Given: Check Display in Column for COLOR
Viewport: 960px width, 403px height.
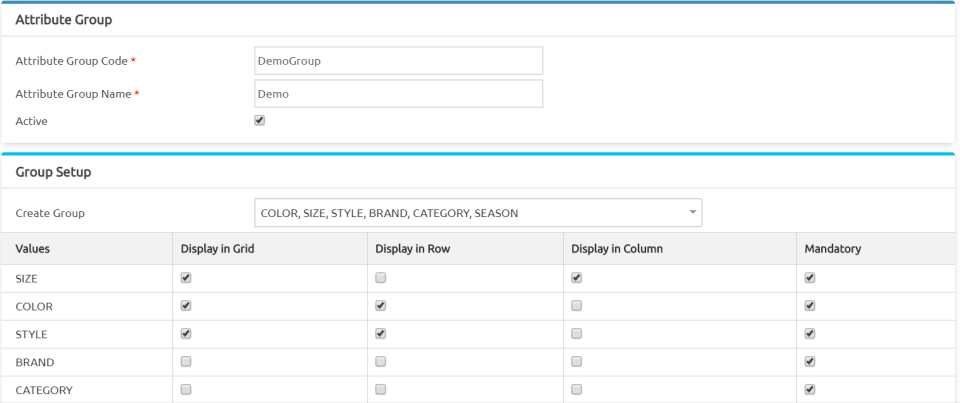Looking at the screenshot, I should coord(577,306).
